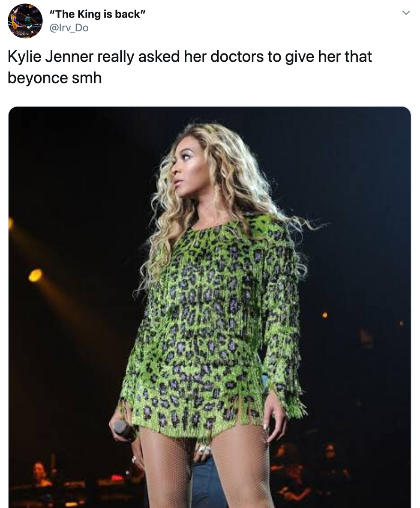The width and height of the screenshot is (420, 508).
Task: Click the word "doctors" in the tweet
Action: [x=237, y=57]
